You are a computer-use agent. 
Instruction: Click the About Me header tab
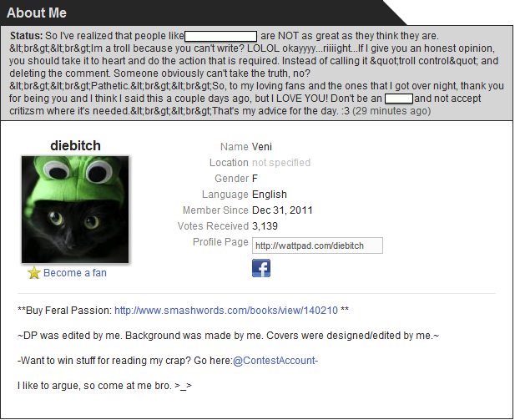click(37, 13)
